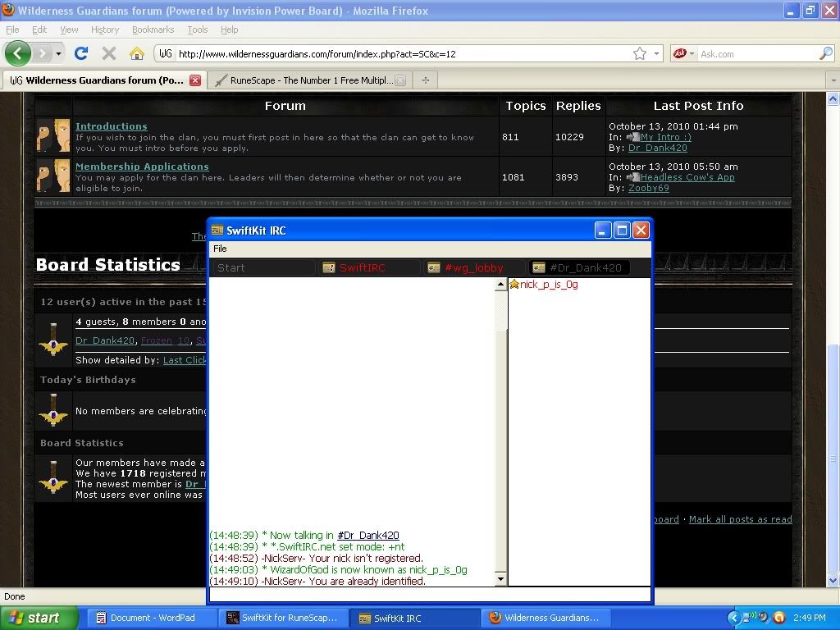Screen dimensions: 840x630
Task: Click the WG site favicon in address bar
Action: [166, 53]
